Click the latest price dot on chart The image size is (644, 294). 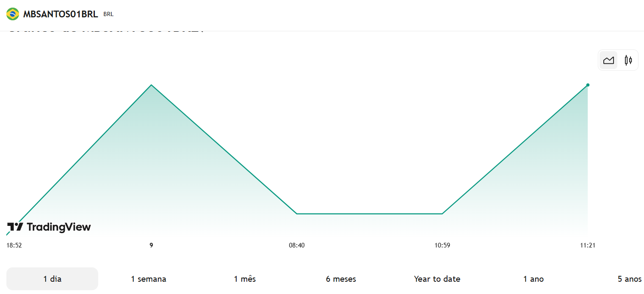[x=588, y=85]
